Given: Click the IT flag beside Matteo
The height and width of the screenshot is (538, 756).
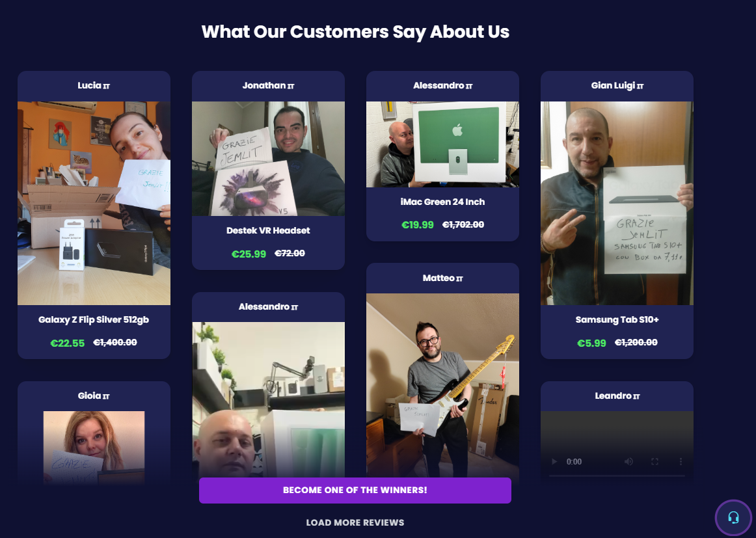Looking at the screenshot, I should point(459,278).
